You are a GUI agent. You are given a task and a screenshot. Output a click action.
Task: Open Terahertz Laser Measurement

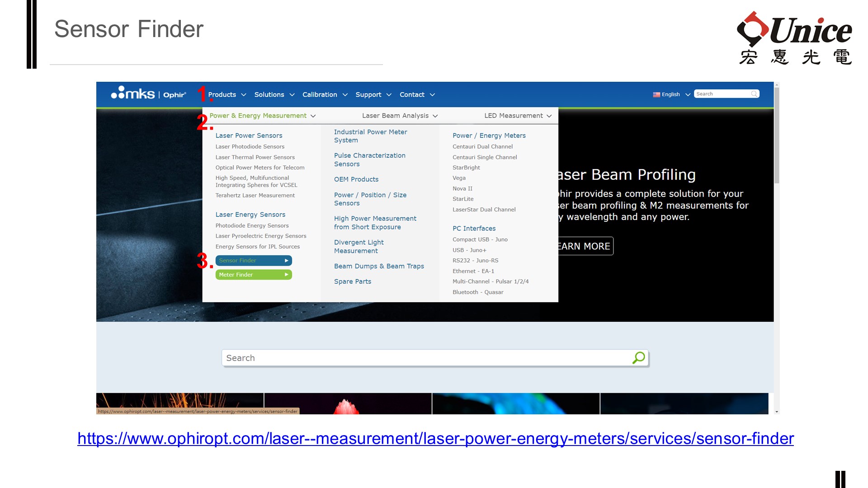[255, 196]
